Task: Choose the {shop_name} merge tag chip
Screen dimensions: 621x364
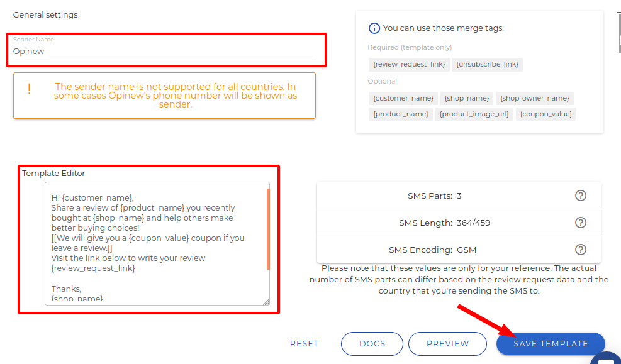Action: pyautogui.click(x=467, y=98)
